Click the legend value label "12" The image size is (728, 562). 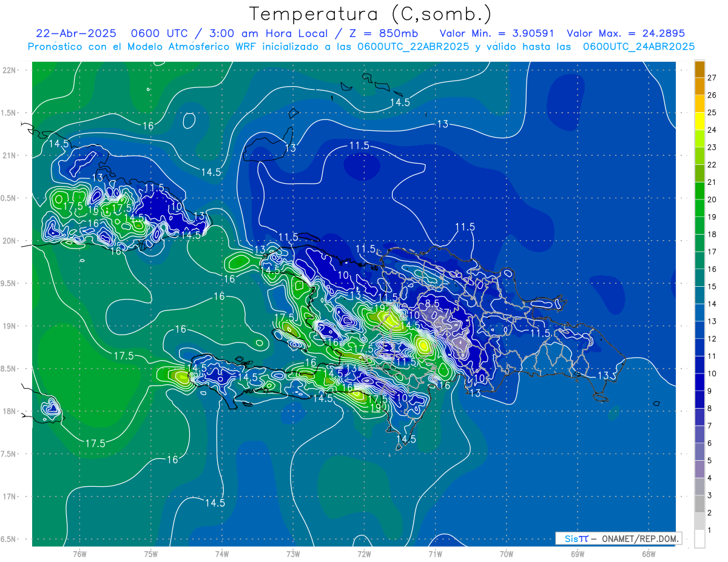[712, 339]
